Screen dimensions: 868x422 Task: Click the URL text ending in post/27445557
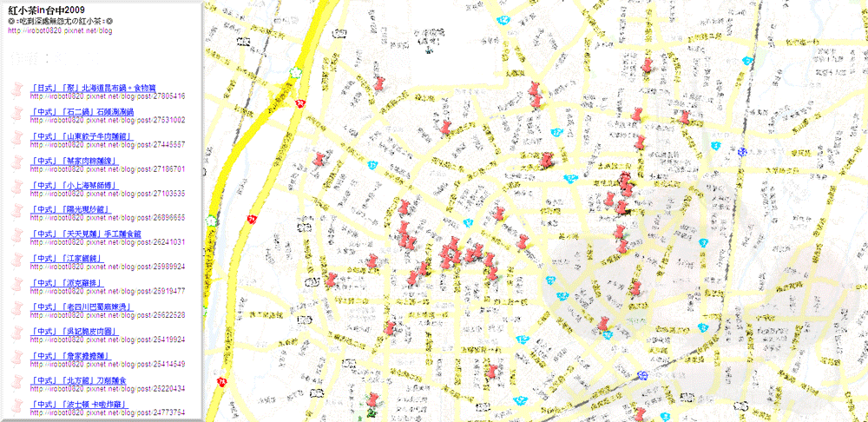[108, 145]
